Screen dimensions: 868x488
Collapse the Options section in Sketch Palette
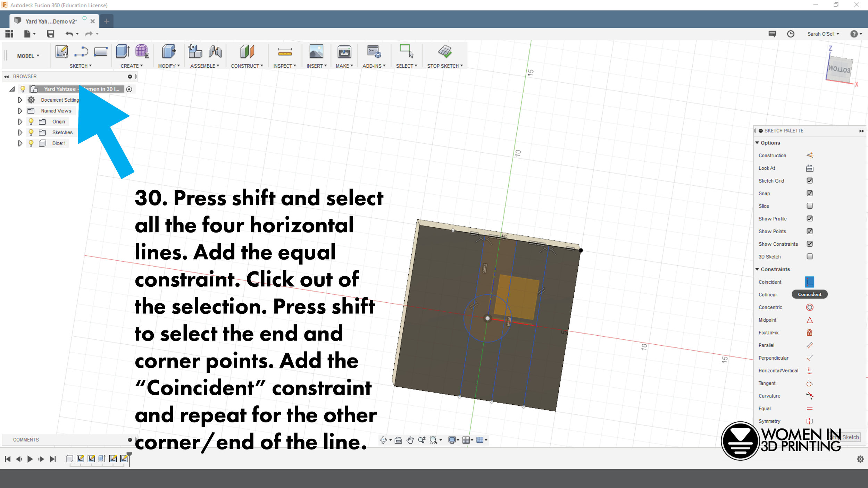(x=757, y=143)
